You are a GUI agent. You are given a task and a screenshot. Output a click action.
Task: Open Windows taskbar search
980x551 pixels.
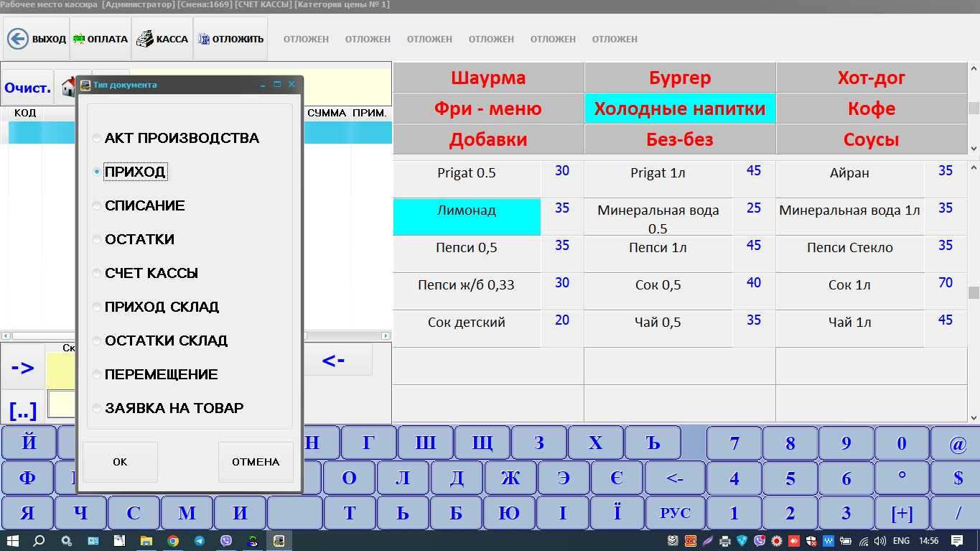tap(39, 540)
